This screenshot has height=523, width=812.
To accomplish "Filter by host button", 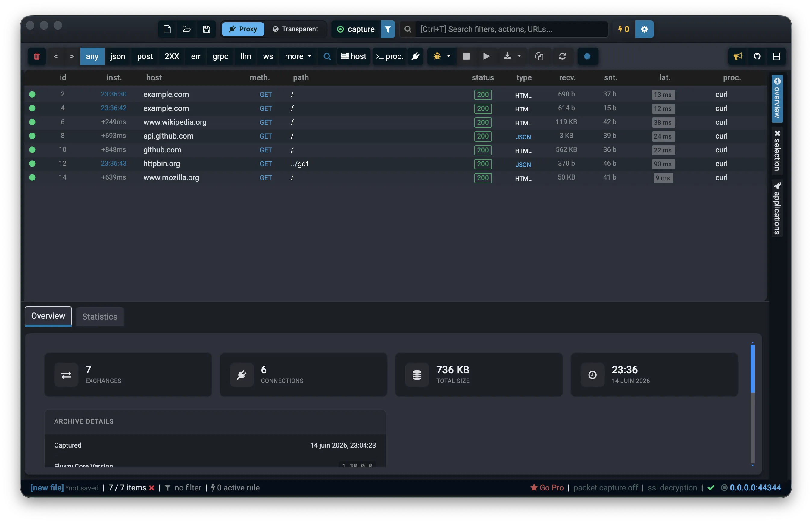I will pyautogui.click(x=354, y=56).
